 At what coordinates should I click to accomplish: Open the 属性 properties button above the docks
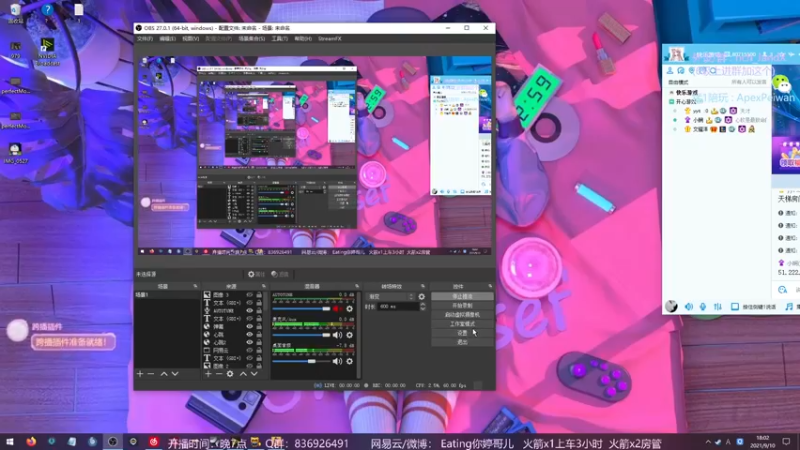click(x=256, y=274)
